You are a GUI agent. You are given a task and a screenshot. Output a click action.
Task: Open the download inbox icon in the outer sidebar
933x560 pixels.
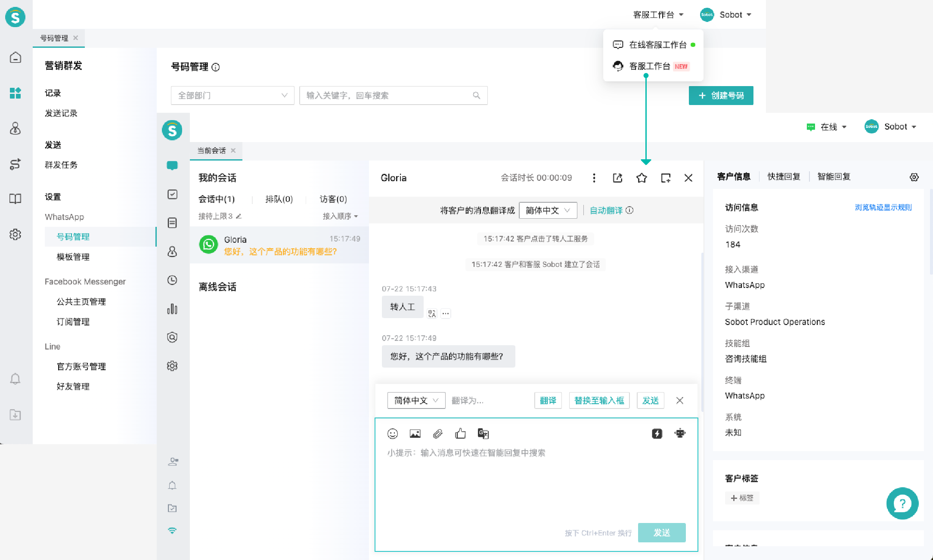(15, 415)
